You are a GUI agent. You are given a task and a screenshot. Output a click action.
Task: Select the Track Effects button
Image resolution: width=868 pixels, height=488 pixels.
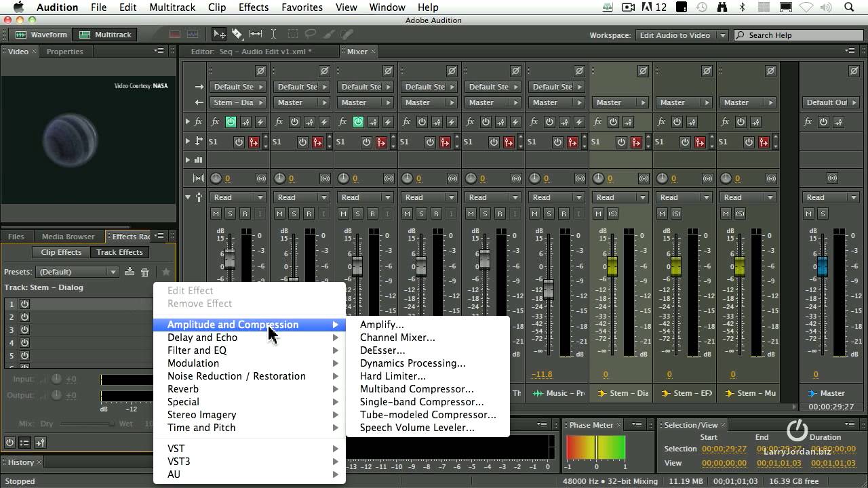click(119, 252)
